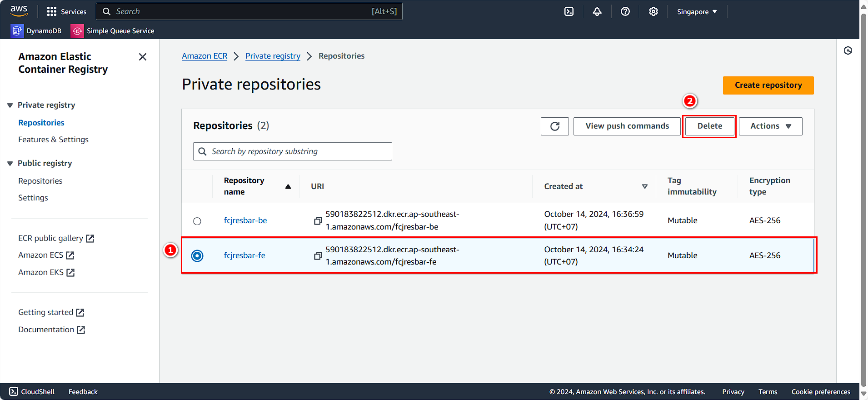
Task: Open the Amazon EKS external link
Action: pyautogui.click(x=46, y=272)
